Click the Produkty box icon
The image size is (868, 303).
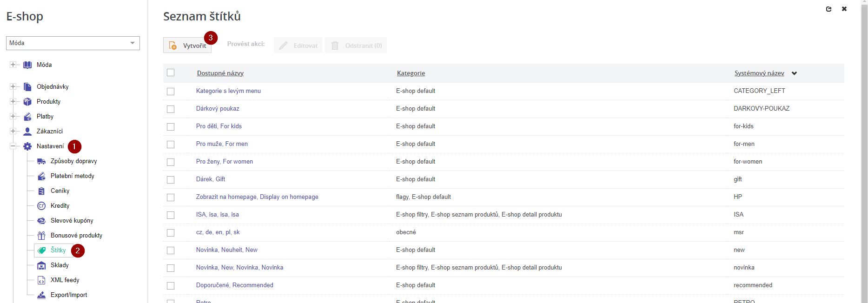[27, 102]
